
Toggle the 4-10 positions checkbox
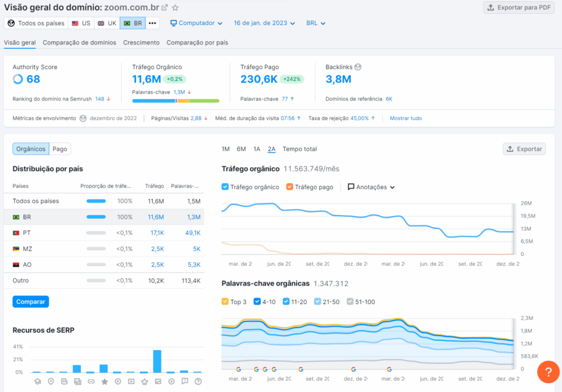(257, 301)
